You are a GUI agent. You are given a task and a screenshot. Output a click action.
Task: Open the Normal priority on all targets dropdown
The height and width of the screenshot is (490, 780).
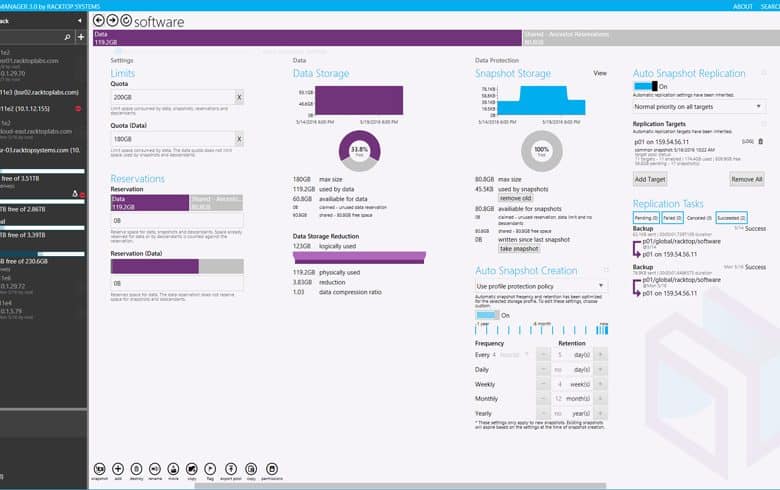pyautogui.click(x=699, y=107)
